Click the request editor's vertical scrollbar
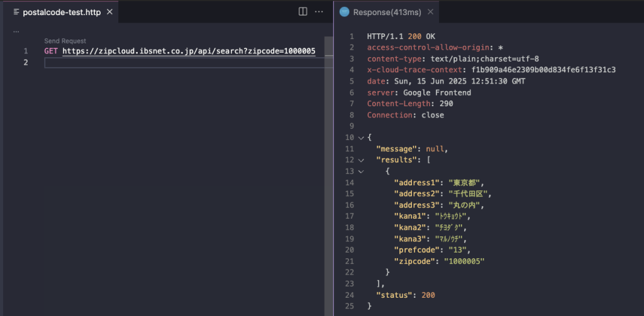The height and width of the screenshot is (316, 644). point(328,188)
